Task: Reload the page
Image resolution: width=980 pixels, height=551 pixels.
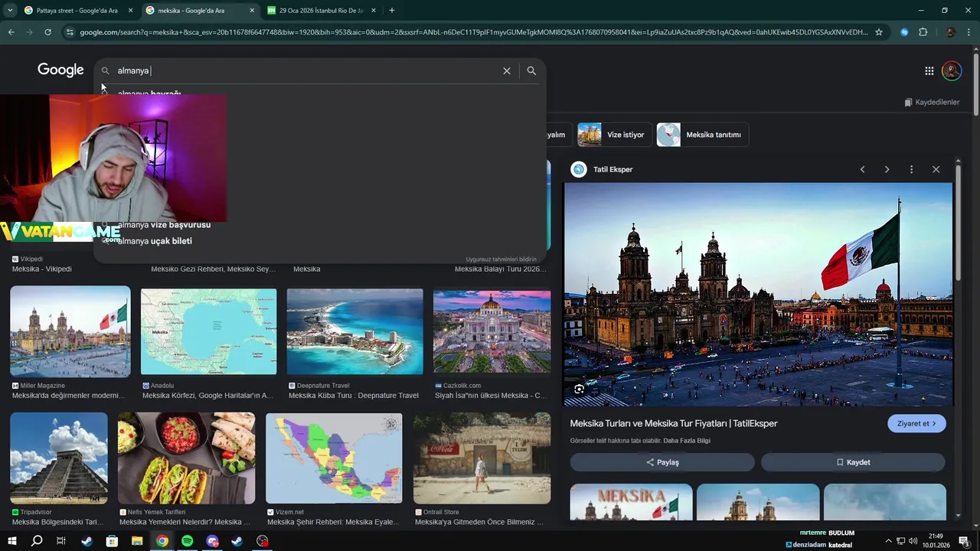Action: coord(47,32)
